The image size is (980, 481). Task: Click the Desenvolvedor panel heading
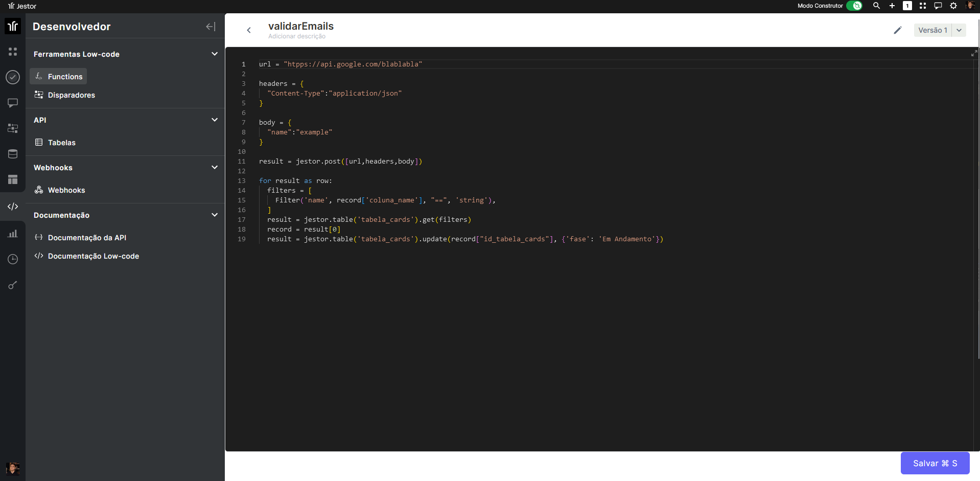(72, 27)
